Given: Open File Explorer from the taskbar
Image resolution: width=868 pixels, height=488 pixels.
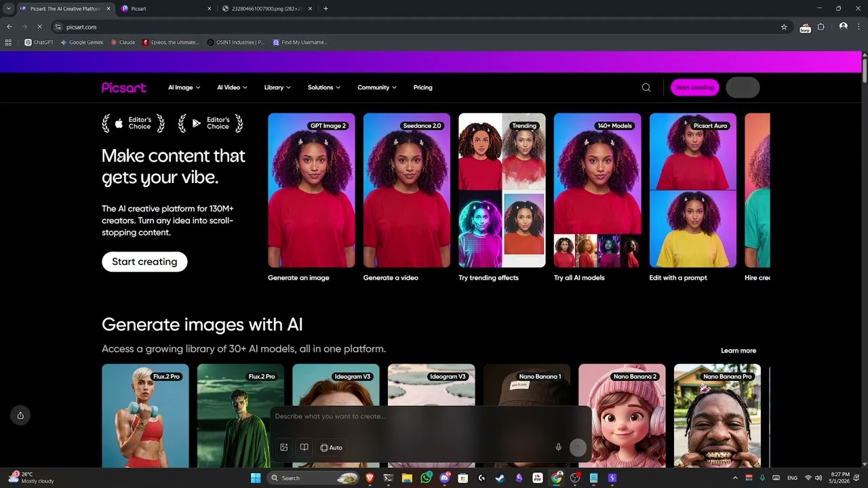Looking at the screenshot, I should 407,478.
